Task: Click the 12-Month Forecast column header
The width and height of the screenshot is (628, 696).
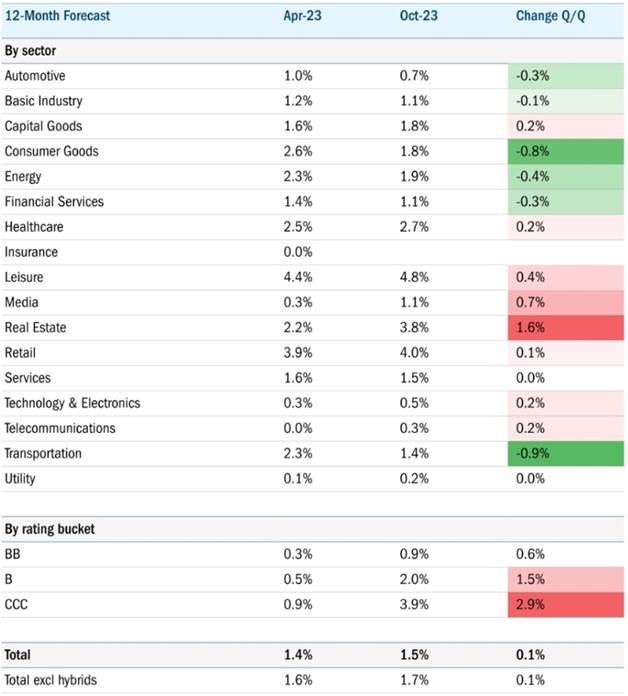Action: [x=57, y=16]
